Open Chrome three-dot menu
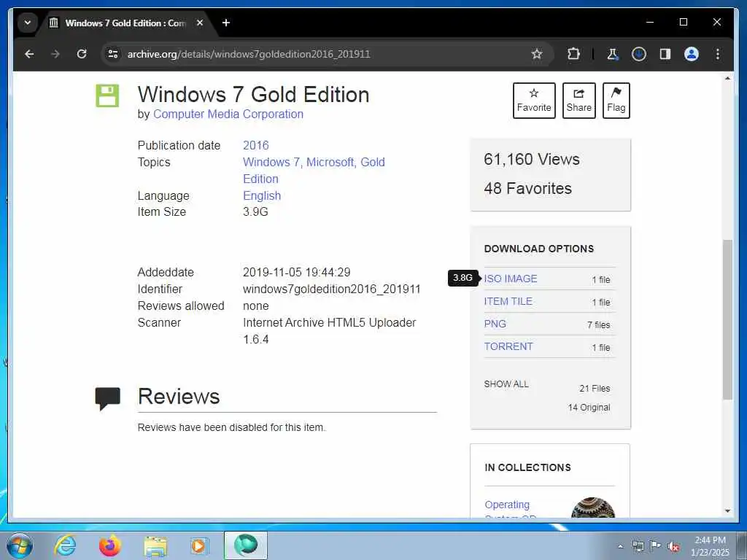The image size is (747, 560). (x=718, y=54)
